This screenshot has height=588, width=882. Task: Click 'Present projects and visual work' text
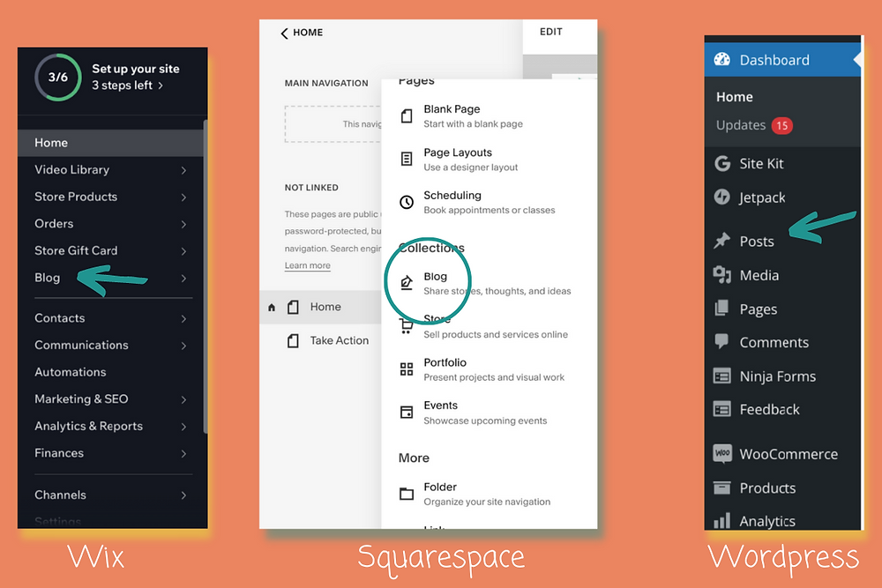[494, 378]
